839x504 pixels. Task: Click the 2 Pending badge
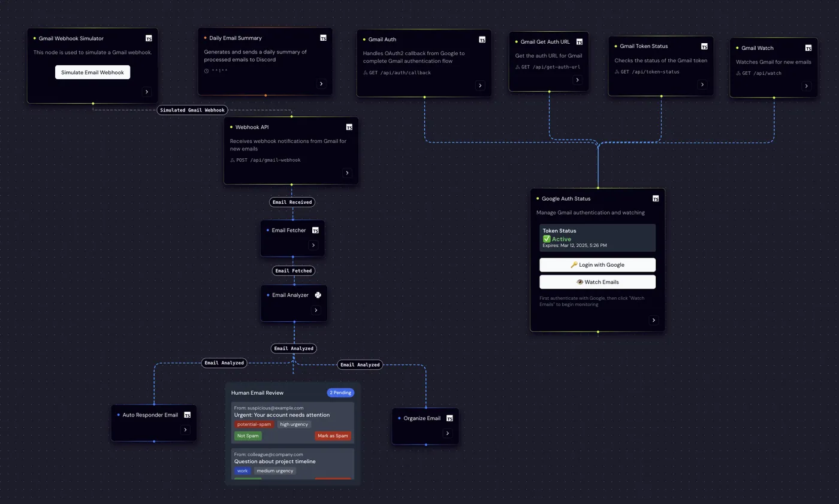(340, 393)
